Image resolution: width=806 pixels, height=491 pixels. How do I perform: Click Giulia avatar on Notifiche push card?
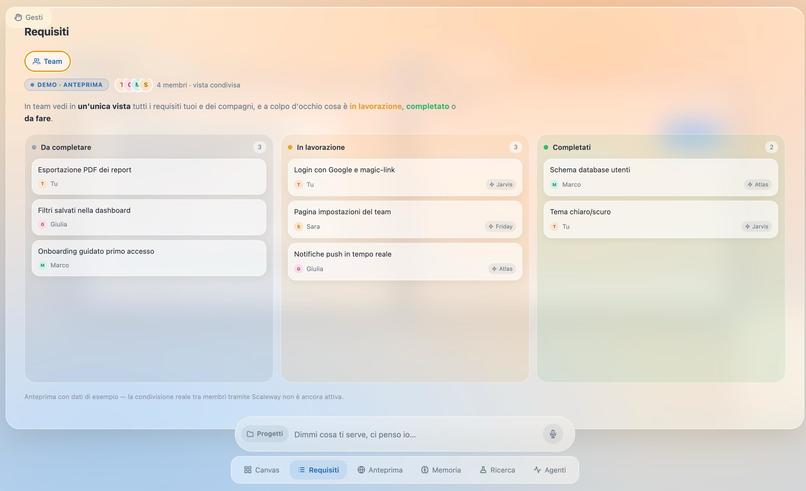299,269
